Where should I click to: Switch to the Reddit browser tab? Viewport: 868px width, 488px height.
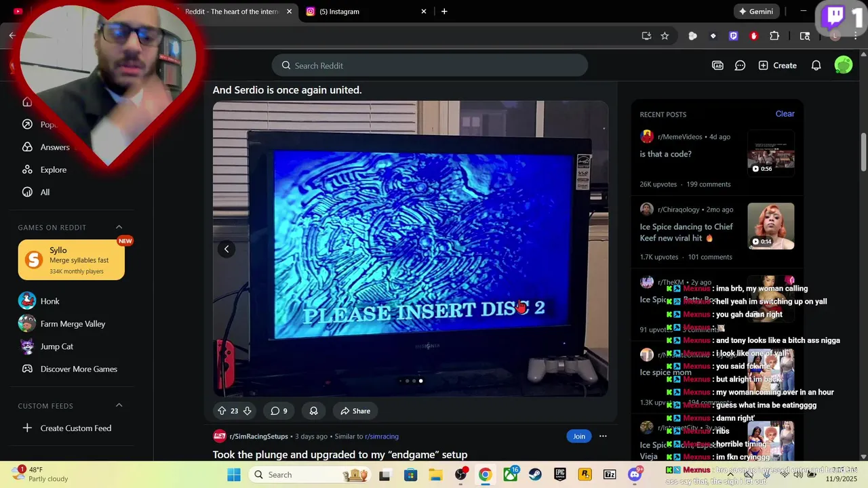[232, 12]
